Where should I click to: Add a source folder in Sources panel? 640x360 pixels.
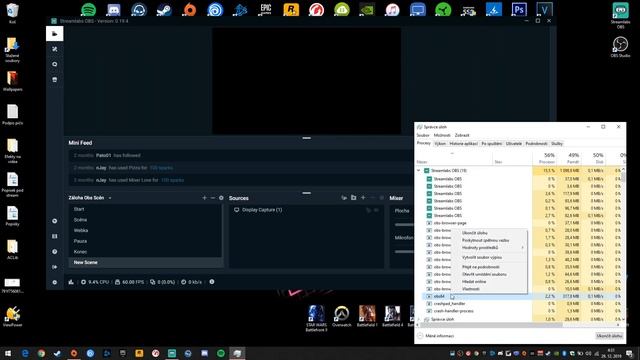353,198
